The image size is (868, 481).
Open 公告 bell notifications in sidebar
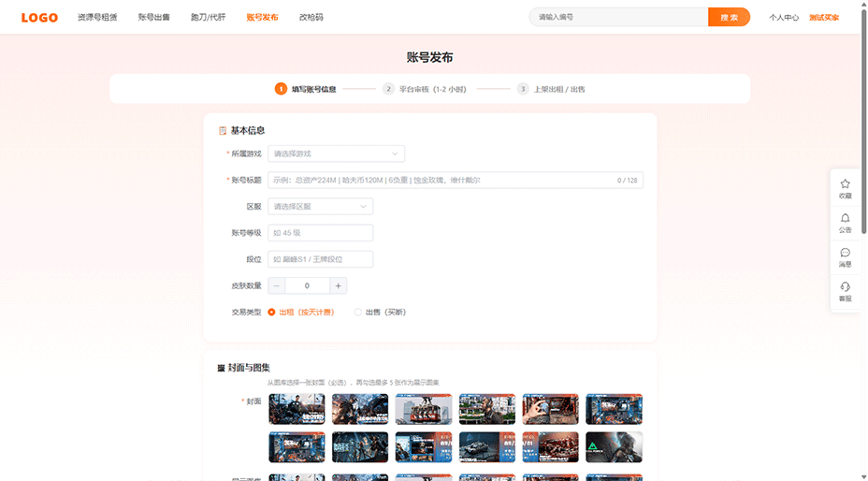[845, 223]
